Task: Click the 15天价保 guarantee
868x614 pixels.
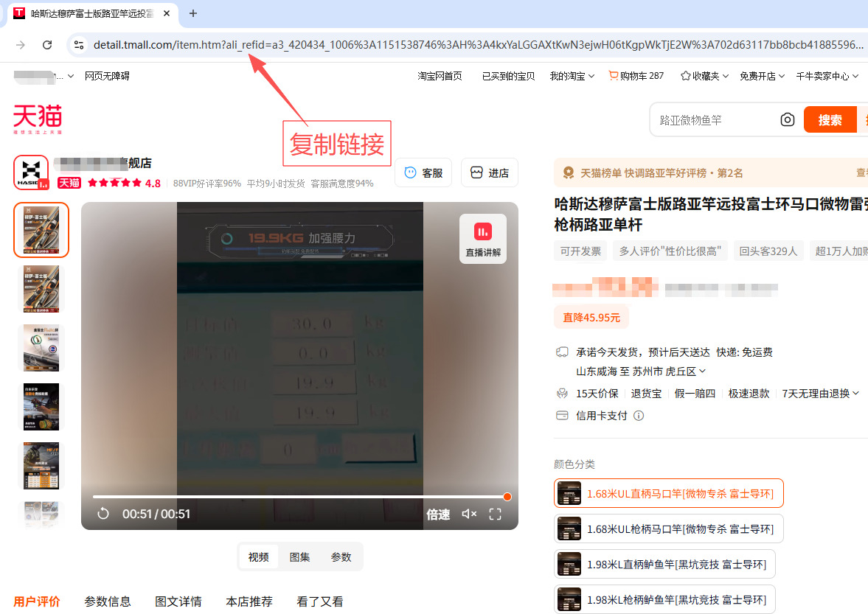Action: 597,394
